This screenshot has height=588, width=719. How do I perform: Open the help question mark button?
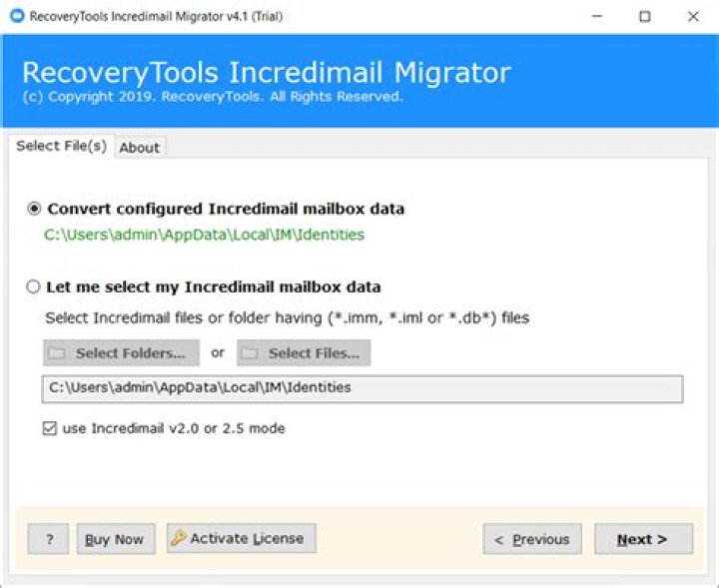point(48,539)
